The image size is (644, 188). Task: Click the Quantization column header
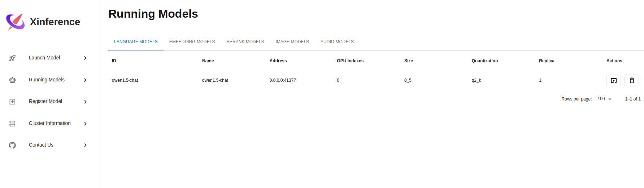click(485, 61)
